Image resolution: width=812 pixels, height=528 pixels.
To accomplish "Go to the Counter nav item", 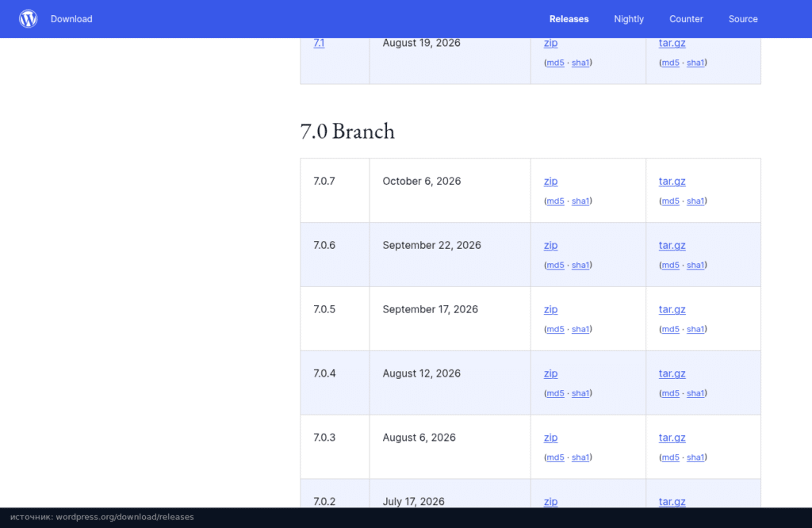I will 686,19.
